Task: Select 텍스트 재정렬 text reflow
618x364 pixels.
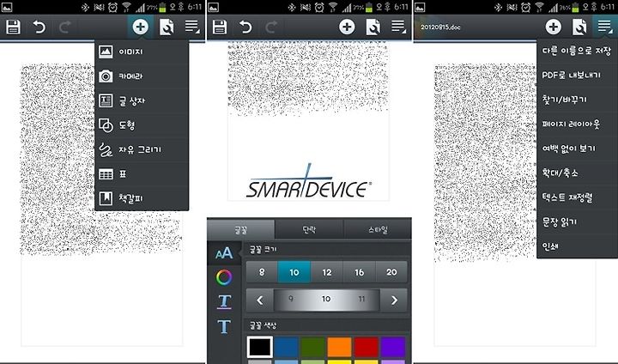Action: point(578,197)
